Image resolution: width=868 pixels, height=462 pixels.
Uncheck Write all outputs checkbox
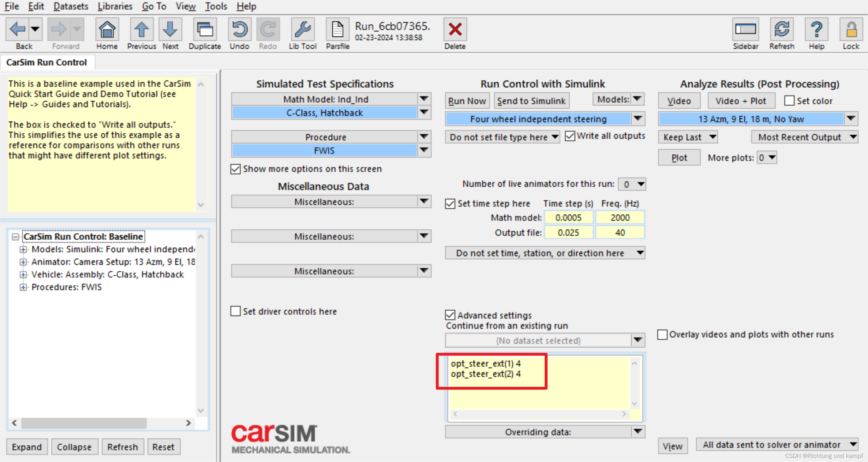click(570, 136)
